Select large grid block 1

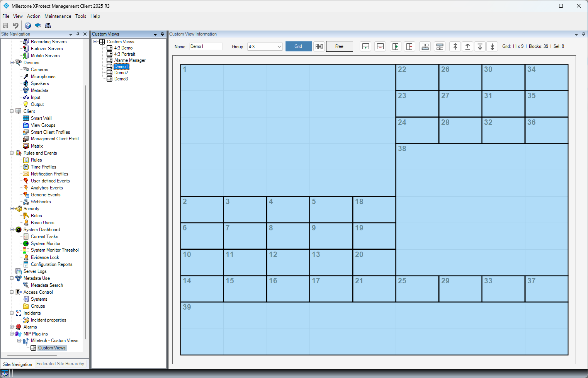pyautogui.click(x=288, y=130)
